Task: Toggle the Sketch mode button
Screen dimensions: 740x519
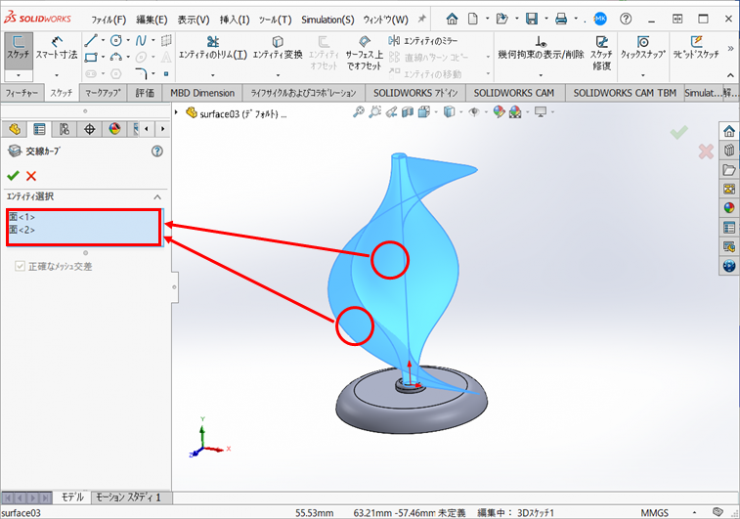Action: tap(17, 47)
